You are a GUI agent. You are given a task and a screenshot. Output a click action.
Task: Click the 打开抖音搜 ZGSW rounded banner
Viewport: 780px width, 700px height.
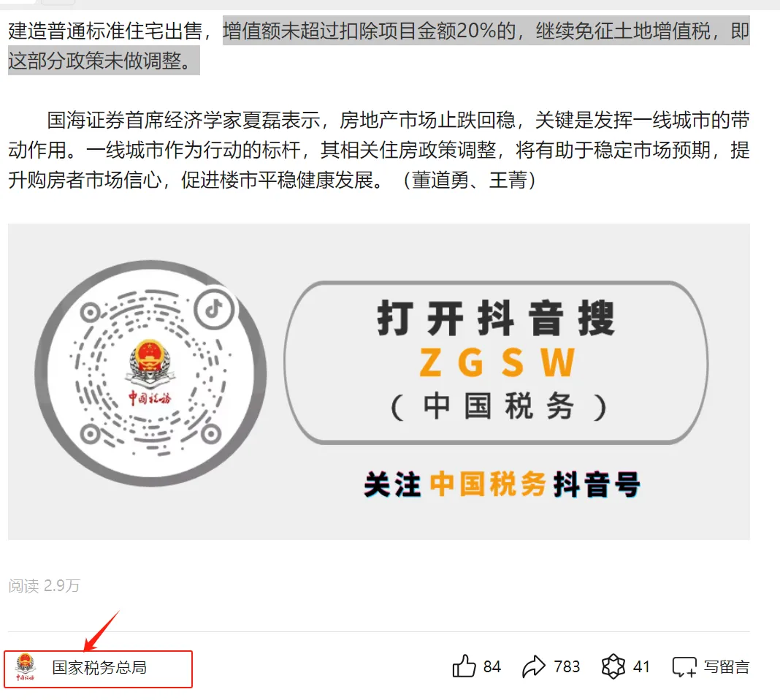(496, 362)
